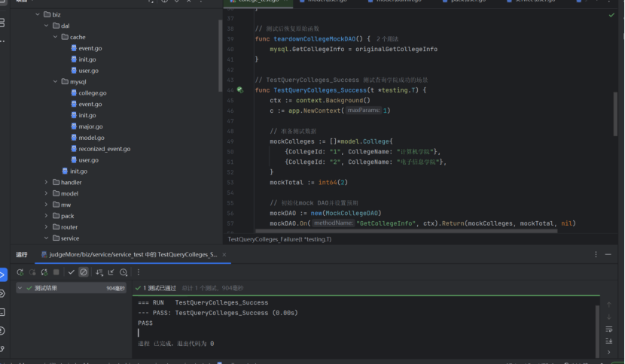Click teardownCollegeMockDAO function name
The height and width of the screenshot is (364, 625).
[314, 38]
